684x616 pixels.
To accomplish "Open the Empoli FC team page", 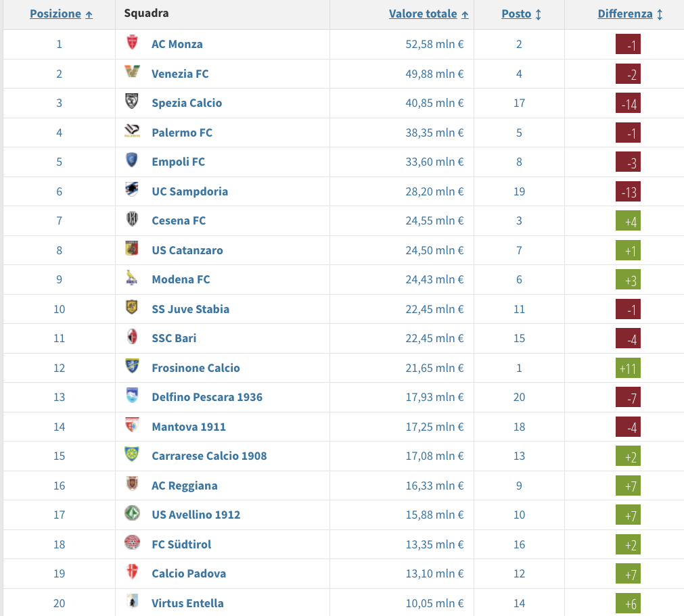I will tap(178, 162).
